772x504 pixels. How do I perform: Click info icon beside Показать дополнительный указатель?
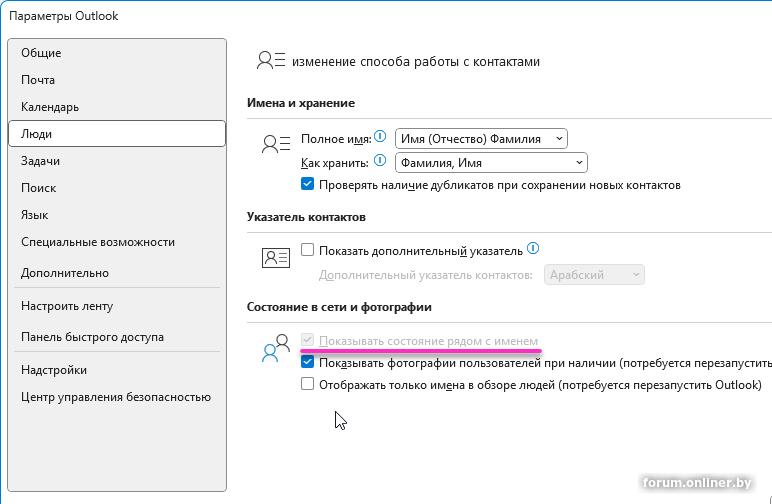(533, 249)
